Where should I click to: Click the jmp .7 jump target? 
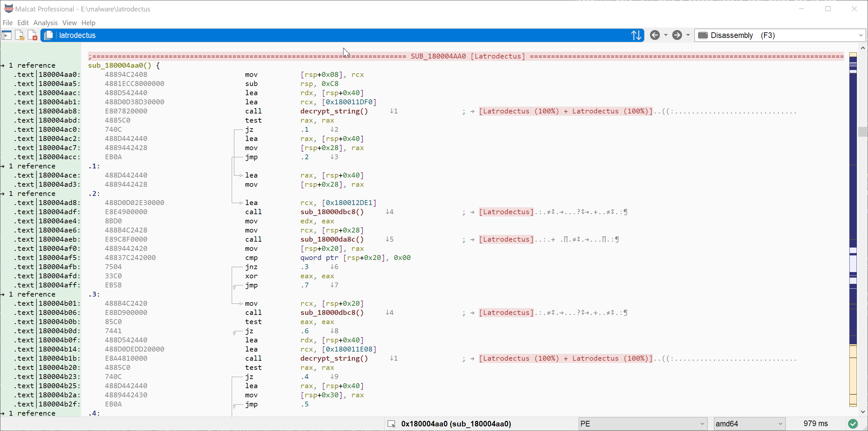coord(305,285)
